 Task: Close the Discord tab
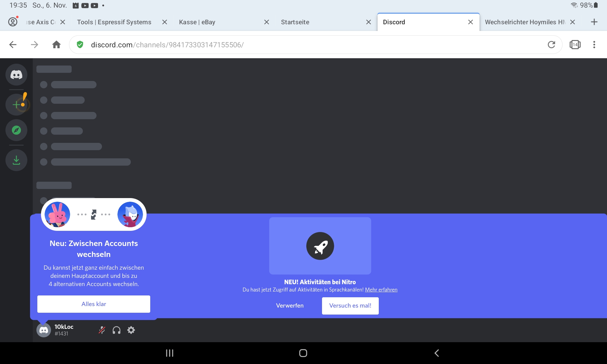[470, 22]
